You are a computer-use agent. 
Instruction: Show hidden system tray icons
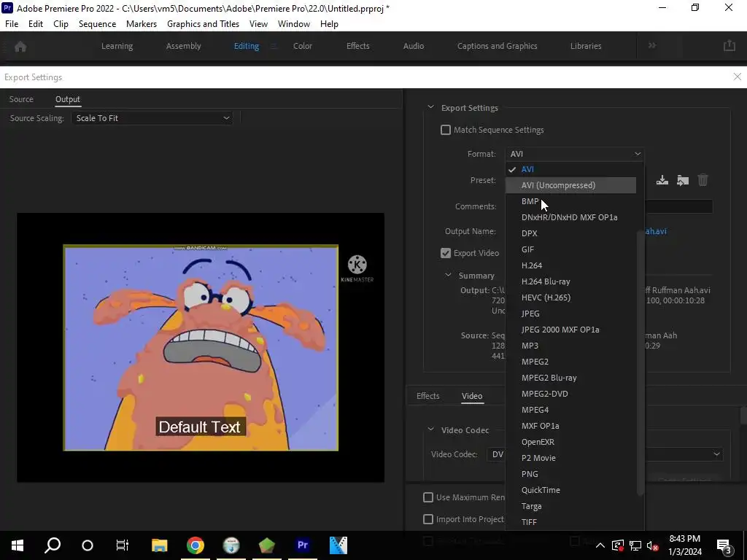(600, 545)
